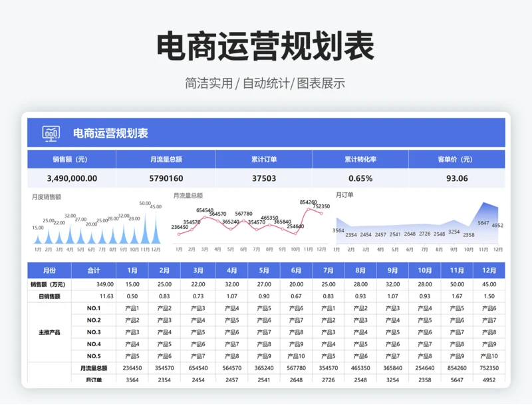Viewport: 532px width, 410px height.
Task: Click the 月度销售额 chart title
Action: point(47,196)
